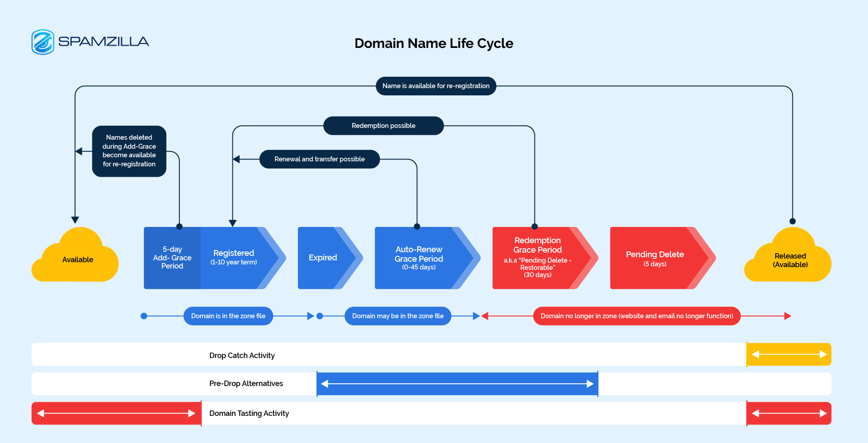Select the Auto-Renew Grace Period block
The height and width of the screenshot is (443, 868).
427,258
